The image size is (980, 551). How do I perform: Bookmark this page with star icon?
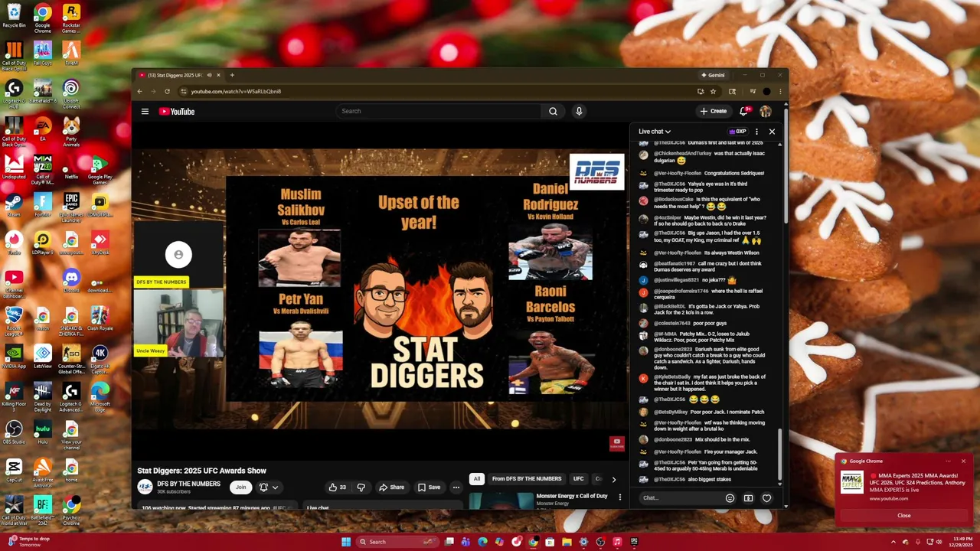click(x=713, y=91)
